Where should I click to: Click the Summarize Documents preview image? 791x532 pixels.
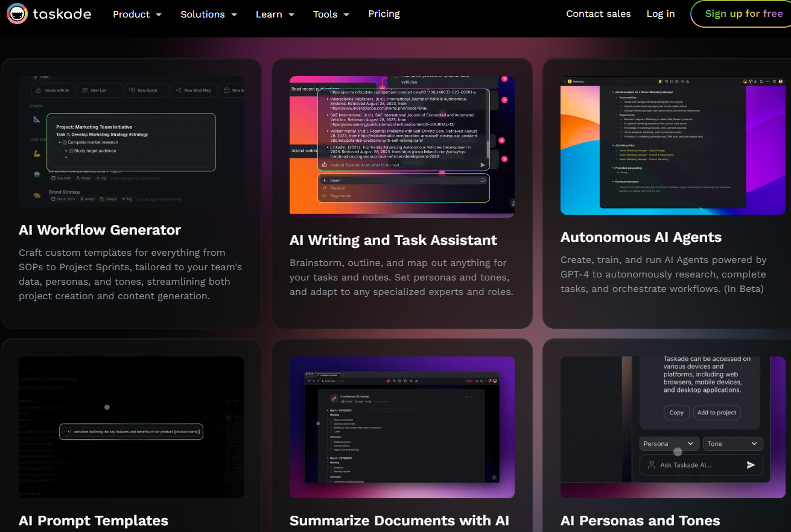pyautogui.click(x=402, y=427)
